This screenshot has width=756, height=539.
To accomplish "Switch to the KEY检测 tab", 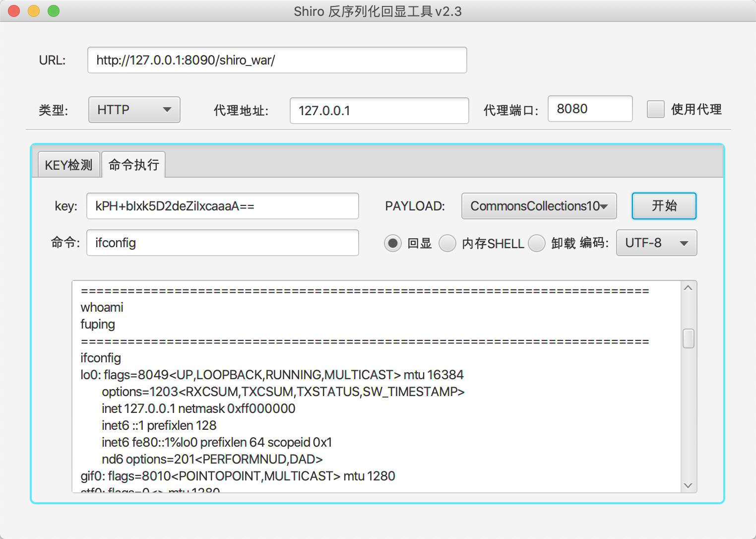I will click(x=69, y=165).
